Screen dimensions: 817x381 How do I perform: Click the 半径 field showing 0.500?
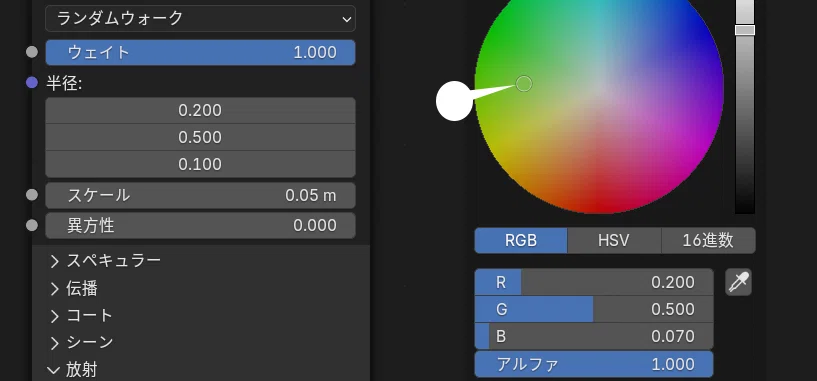[x=200, y=138]
